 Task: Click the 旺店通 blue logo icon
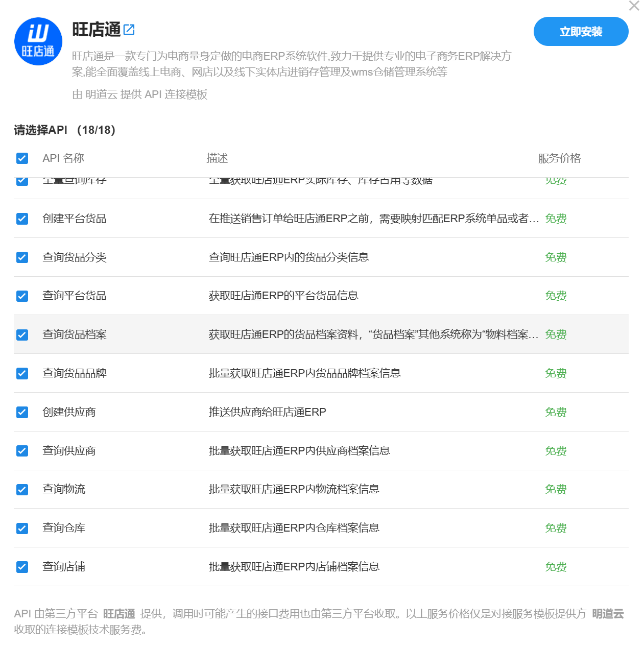(38, 41)
